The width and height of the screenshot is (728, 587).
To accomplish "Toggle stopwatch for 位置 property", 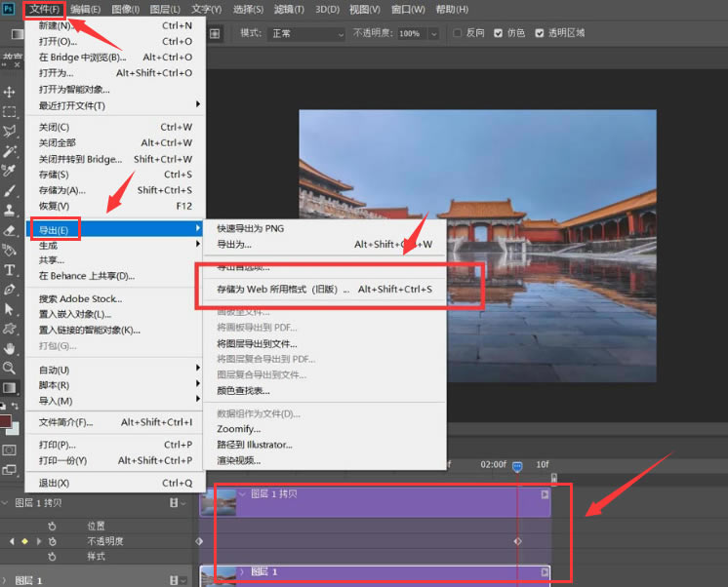I will [x=52, y=527].
